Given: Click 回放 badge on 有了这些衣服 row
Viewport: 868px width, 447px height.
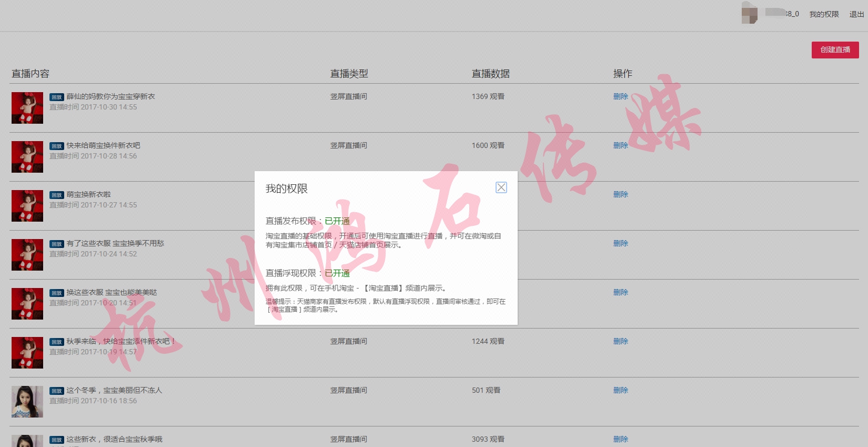Looking at the screenshot, I should 57,244.
